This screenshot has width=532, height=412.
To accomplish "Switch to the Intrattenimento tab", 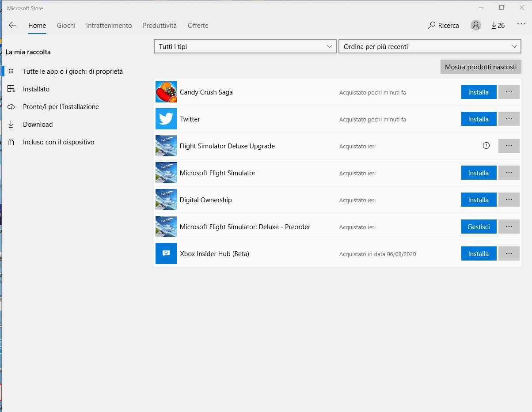I will [x=109, y=26].
